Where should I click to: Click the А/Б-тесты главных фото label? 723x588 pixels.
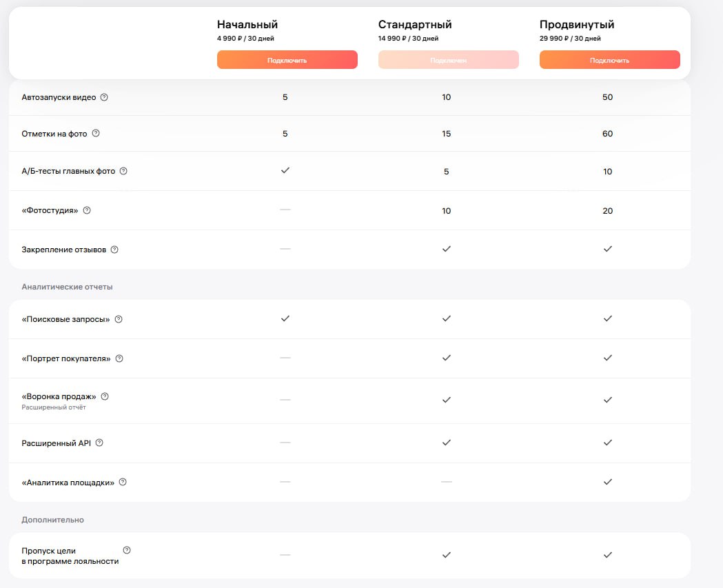(68, 171)
